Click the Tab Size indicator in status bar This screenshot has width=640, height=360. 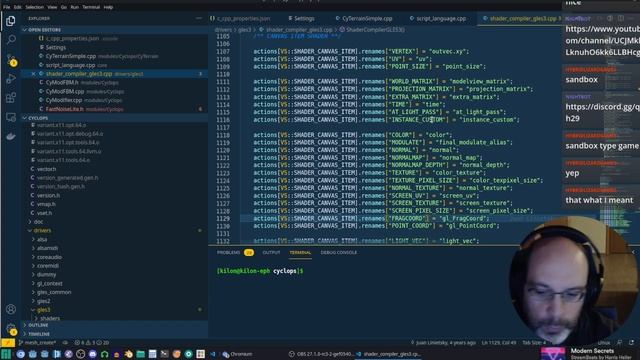point(533,343)
